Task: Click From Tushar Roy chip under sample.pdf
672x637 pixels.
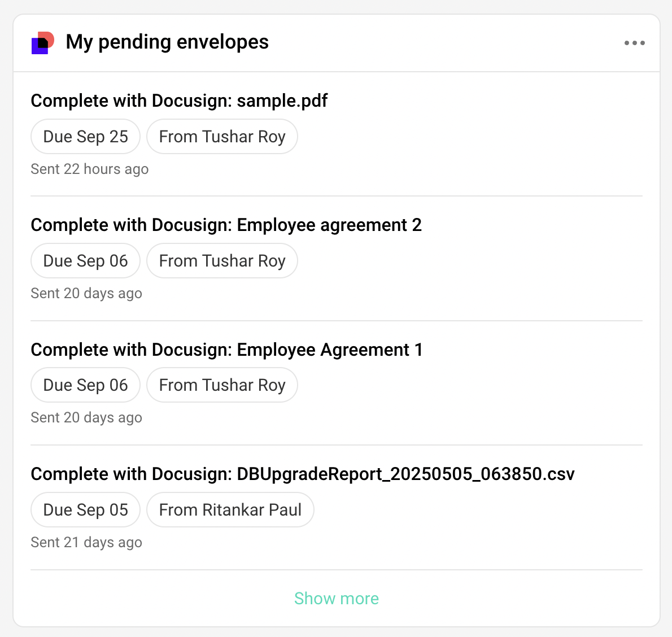Action: pyautogui.click(x=222, y=137)
